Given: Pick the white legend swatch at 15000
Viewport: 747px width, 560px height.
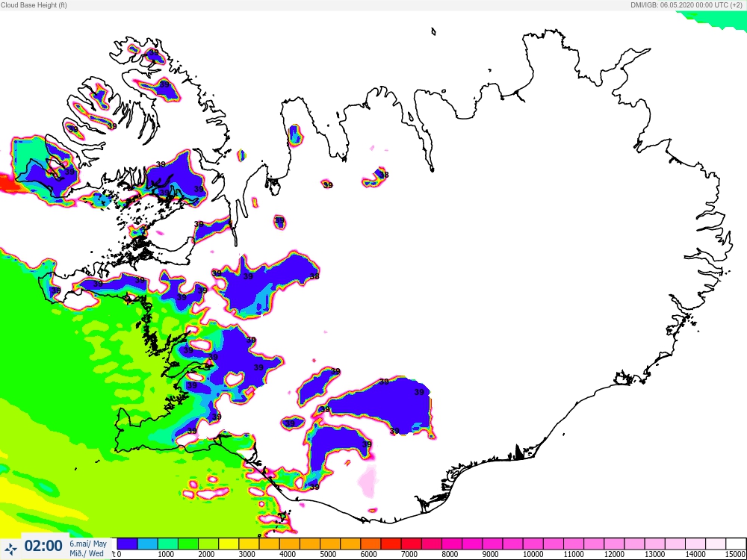Looking at the screenshot, I should click(x=736, y=544).
